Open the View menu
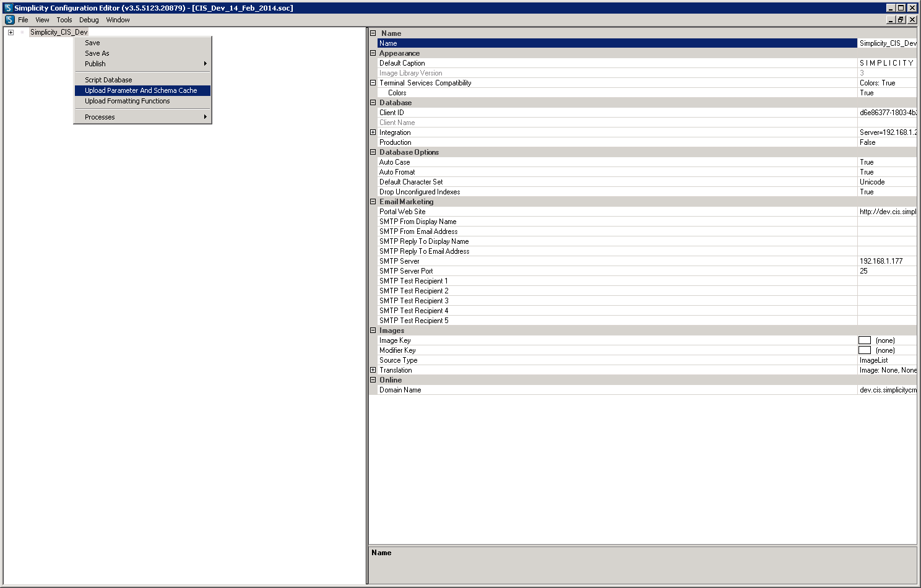This screenshot has height=588, width=921. point(42,20)
